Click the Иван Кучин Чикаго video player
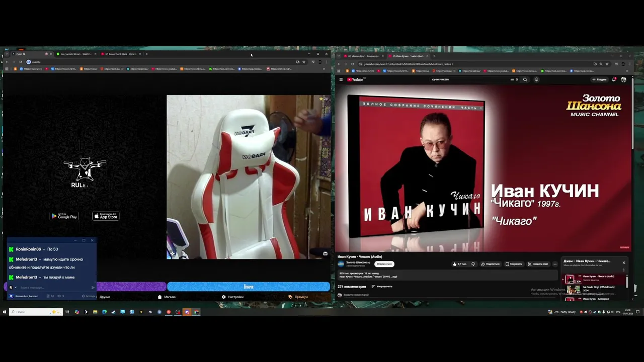 [x=483, y=168]
